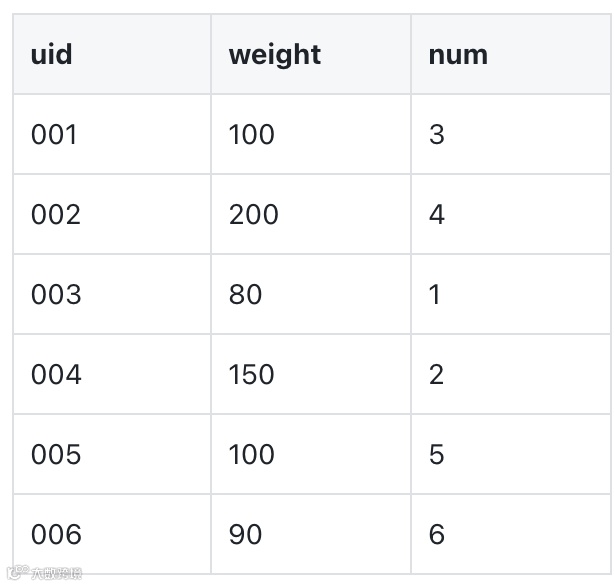Select the uid cell 004
This screenshot has height=586, width=614.
pyautogui.click(x=56, y=374)
